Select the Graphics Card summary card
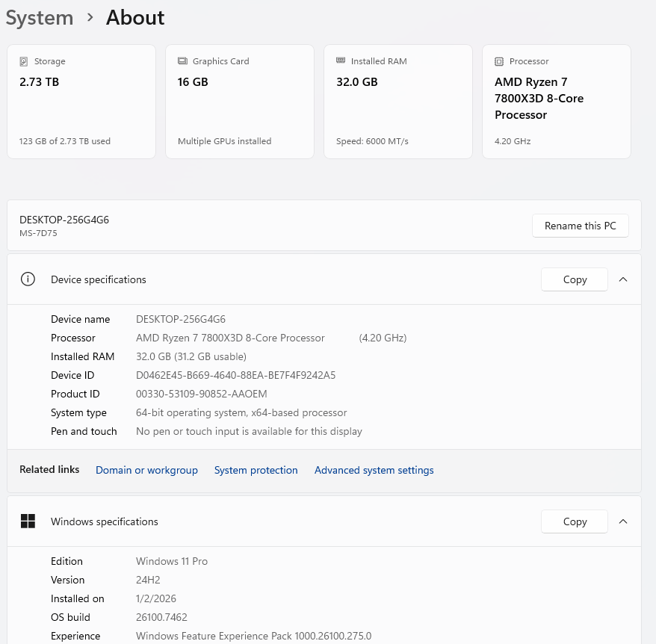 pyautogui.click(x=239, y=101)
